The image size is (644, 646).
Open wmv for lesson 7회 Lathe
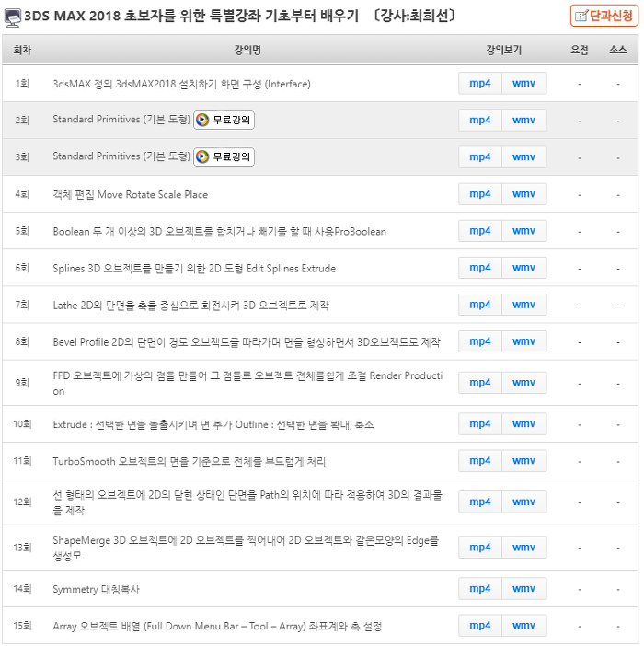pyautogui.click(x=524, y=305)
